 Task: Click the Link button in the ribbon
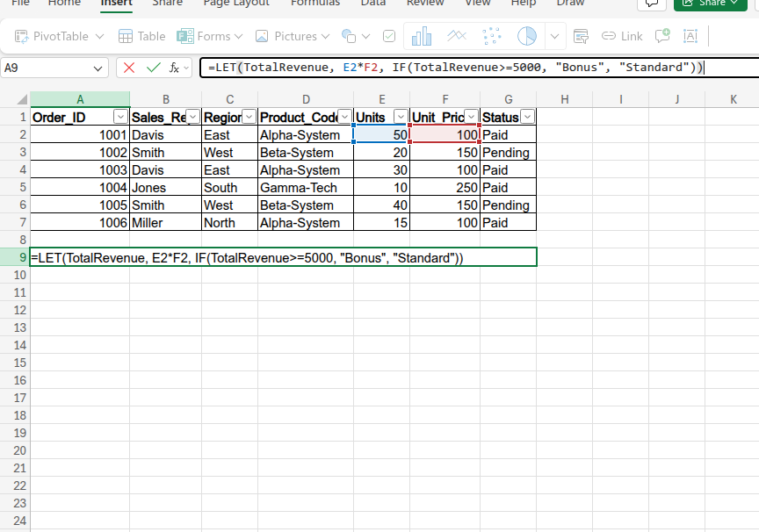[x=622, y=36]
